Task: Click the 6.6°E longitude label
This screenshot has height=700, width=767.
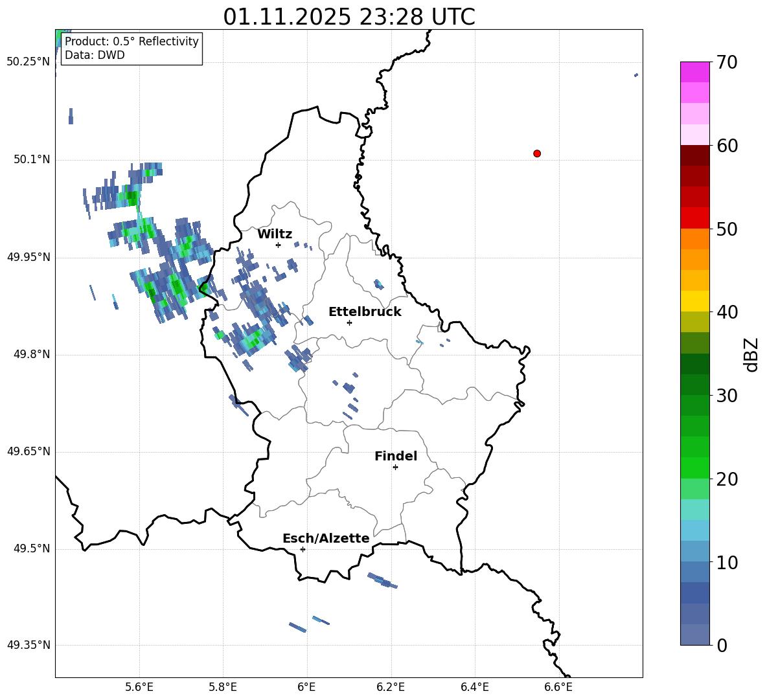Action: click(x=558, y=687)
